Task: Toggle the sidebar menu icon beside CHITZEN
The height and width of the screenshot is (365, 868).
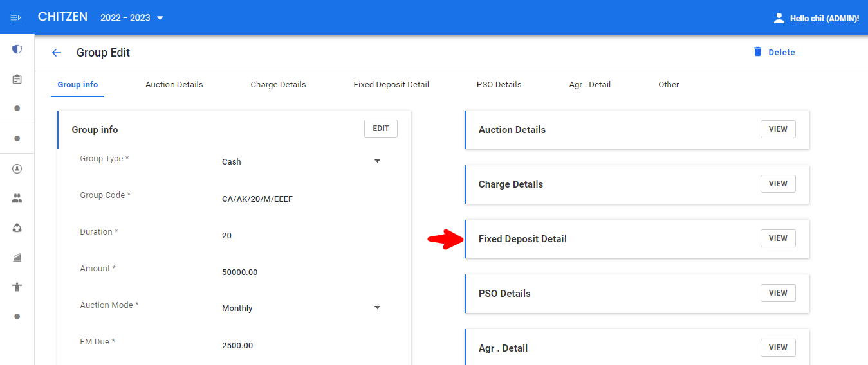Action: coord(17,17)
